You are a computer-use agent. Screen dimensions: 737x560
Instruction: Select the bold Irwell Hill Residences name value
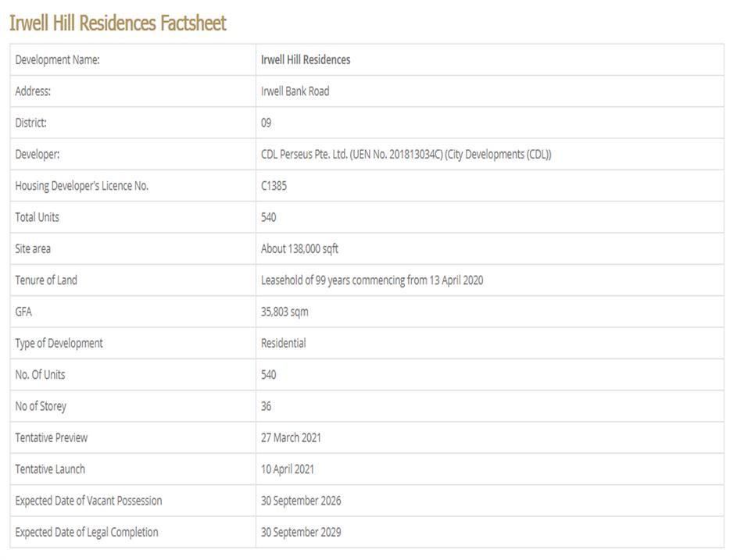[x=306, y=59]
